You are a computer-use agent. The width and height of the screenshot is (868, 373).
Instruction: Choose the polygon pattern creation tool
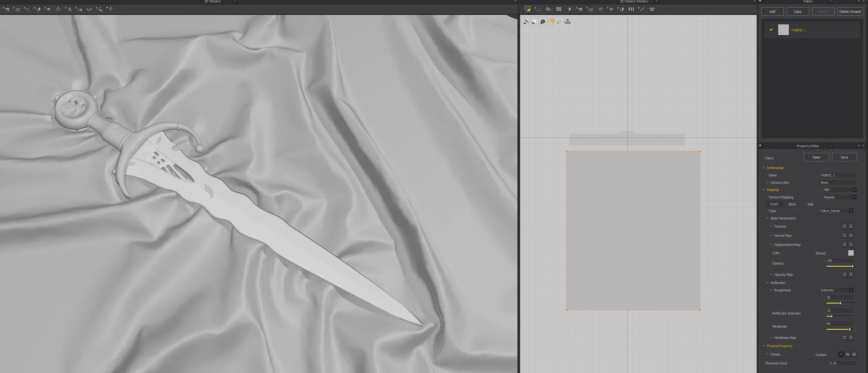pyautogui.click(x=548, y=9)
